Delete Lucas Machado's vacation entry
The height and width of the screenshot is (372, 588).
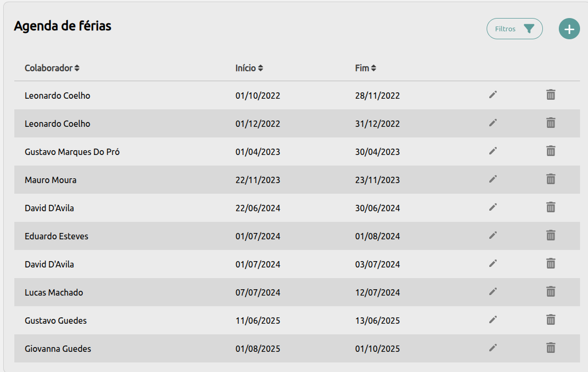[551, 292]
